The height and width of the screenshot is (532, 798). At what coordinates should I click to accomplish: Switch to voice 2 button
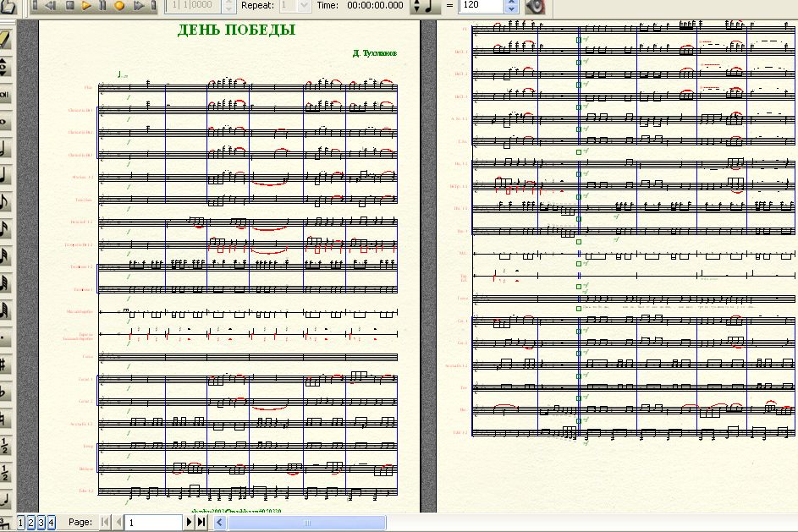[x=31, y=523]
